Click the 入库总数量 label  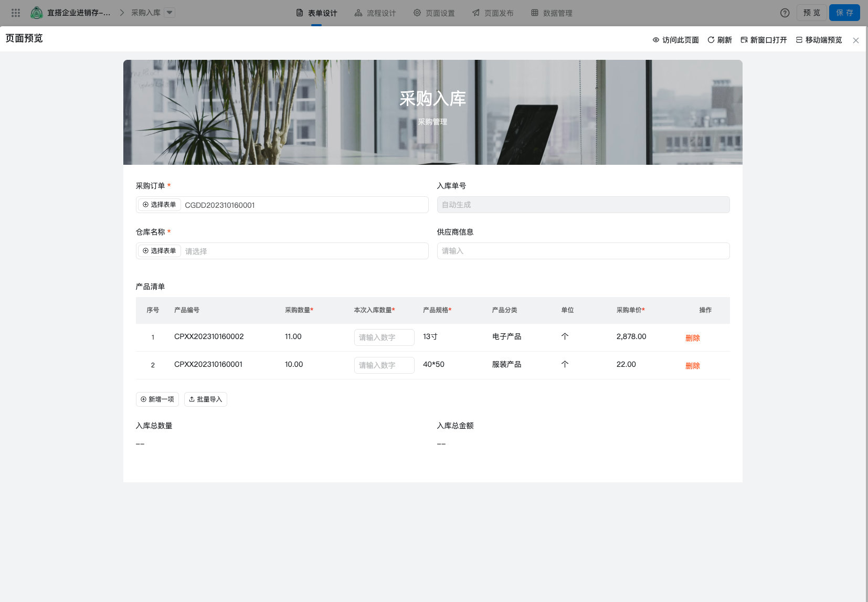(154, 426)
